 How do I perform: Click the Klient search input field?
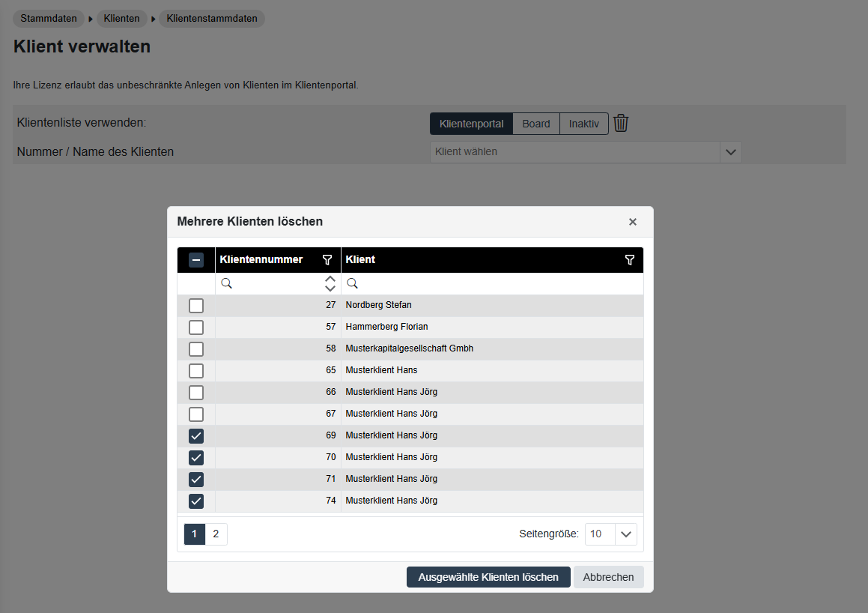click(494, 284)
